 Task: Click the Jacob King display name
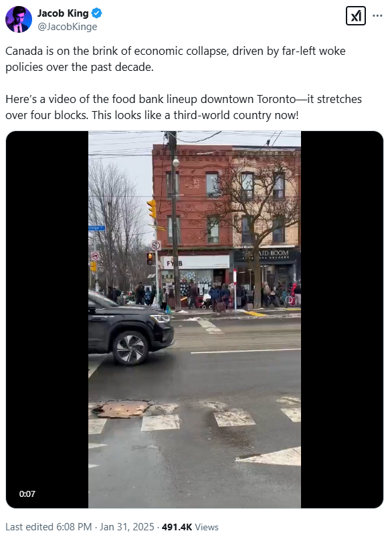(x=63, y=13)
